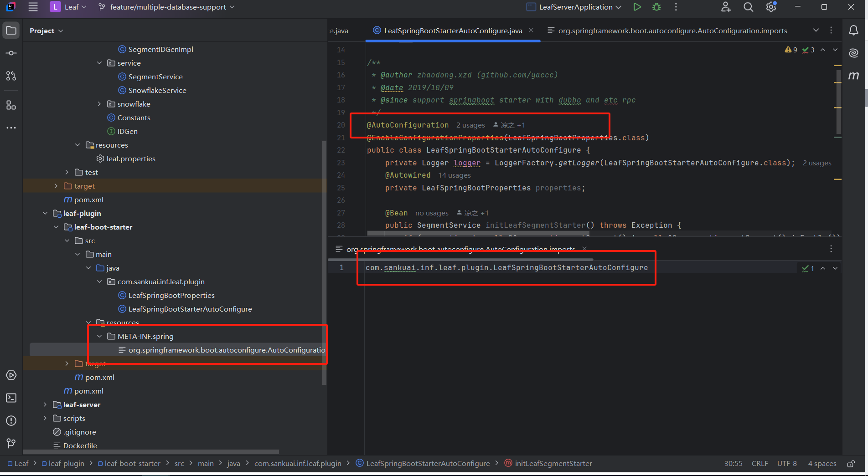Open the Problems tool window icon
Viewport: 868px width, 476px height.
tap(11, 420)
